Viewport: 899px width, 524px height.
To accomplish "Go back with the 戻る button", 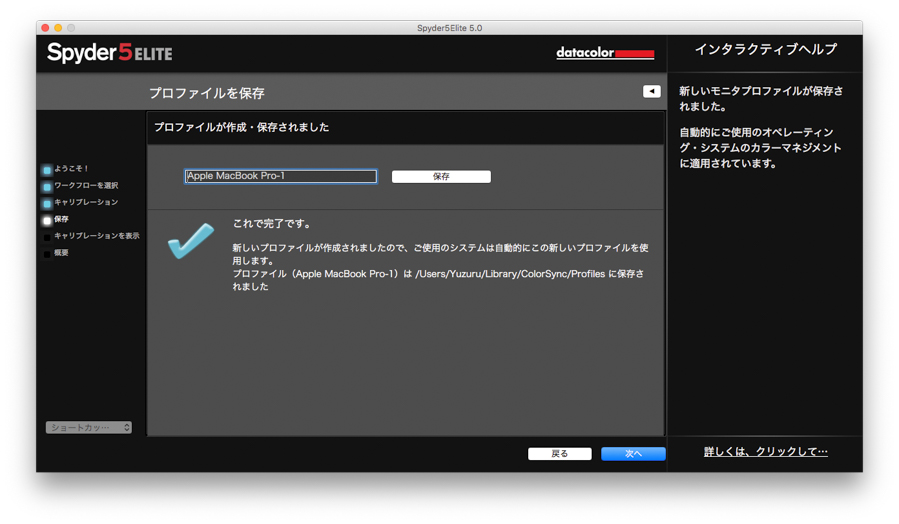I will 560,453.
